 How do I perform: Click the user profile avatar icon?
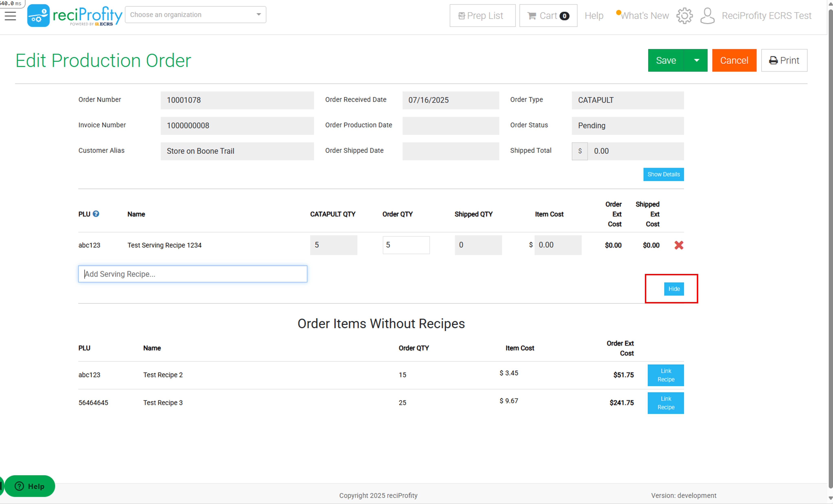point(707,15)
